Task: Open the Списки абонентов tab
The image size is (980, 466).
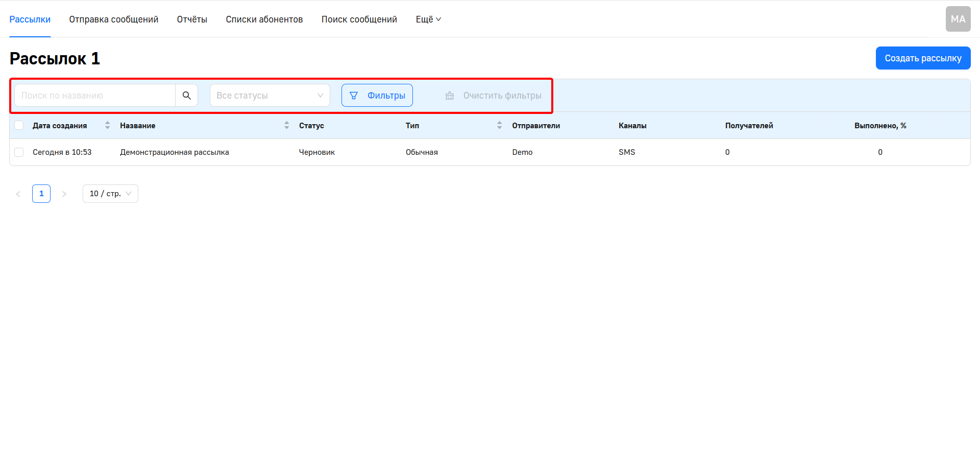Action: (264, 19)
